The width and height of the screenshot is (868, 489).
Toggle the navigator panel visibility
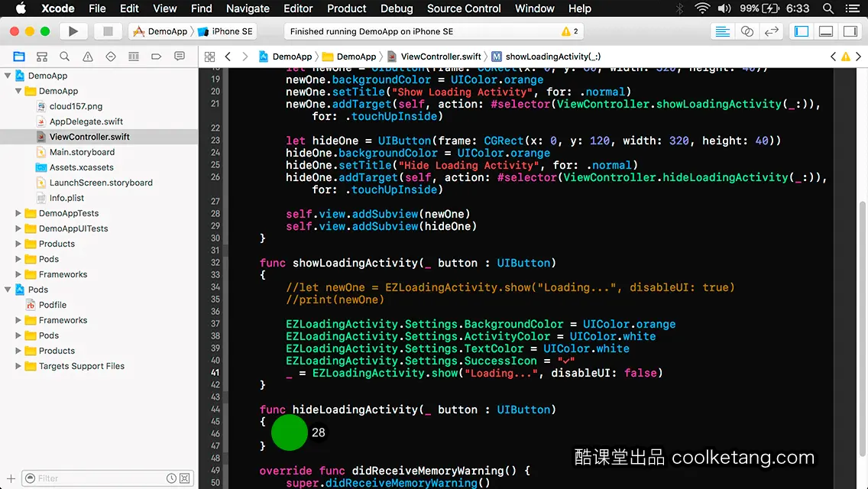click(x=802, y=31)
